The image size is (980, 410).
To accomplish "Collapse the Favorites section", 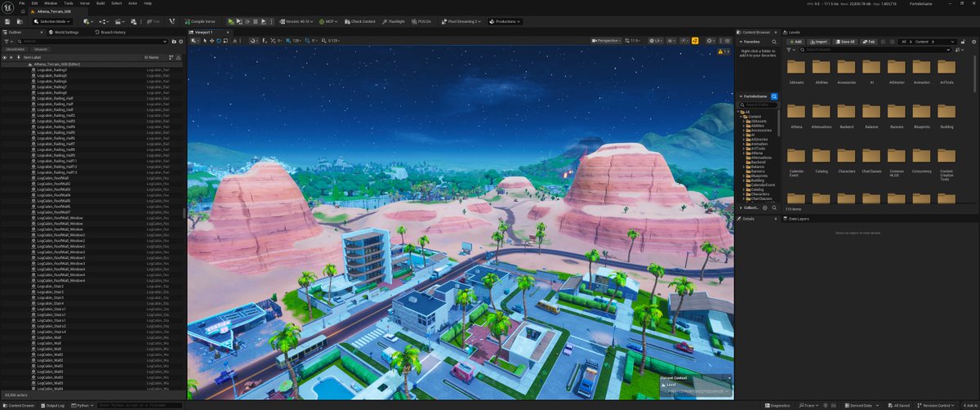I will 740,41.
